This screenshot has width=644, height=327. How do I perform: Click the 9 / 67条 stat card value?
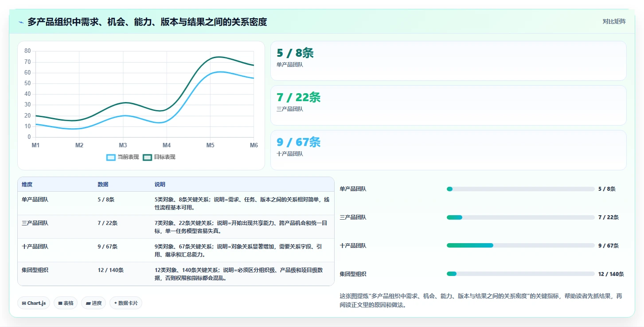pyautogui.click(x=298, y=142)
